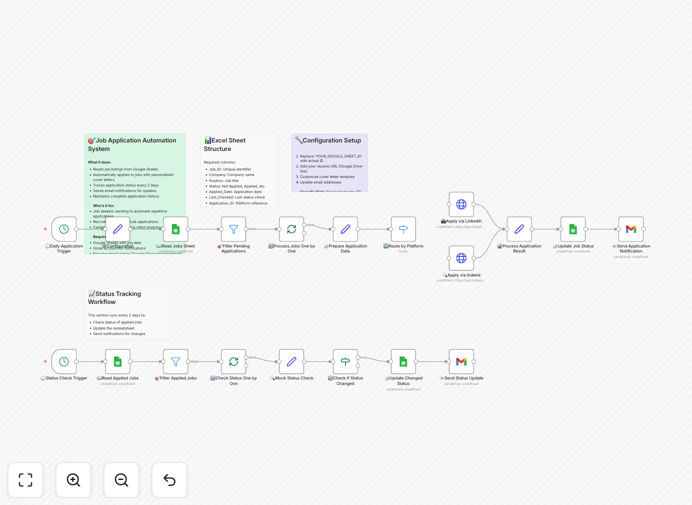692x505 pixels.
Task: Select the Excel Sheet Structure sticky note
Action: coord(238,170)
